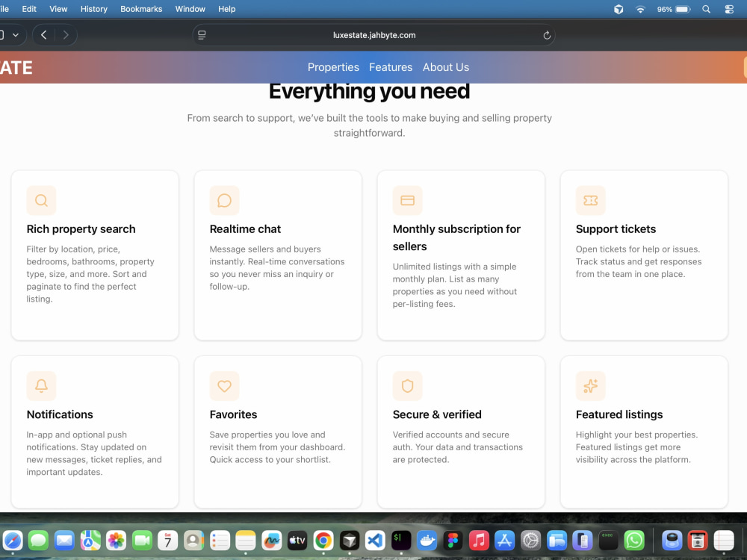The width and height of the screenshot is (747, 560).
Task: Open Docker from the Dock
Action: tap(427, 541)
